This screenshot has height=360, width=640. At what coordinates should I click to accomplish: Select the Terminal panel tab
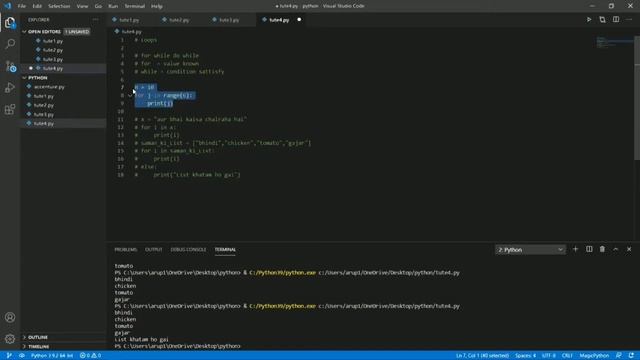tap(225, 249)
